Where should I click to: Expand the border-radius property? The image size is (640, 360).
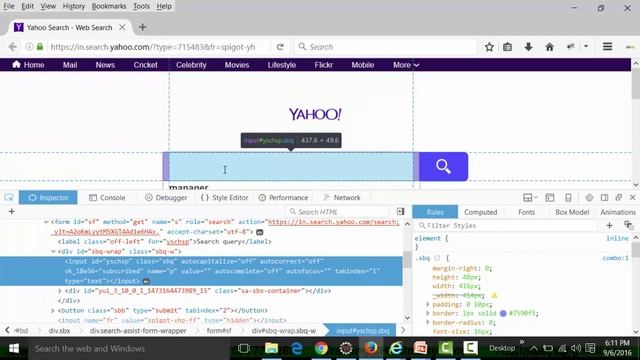tap(427, 322)
